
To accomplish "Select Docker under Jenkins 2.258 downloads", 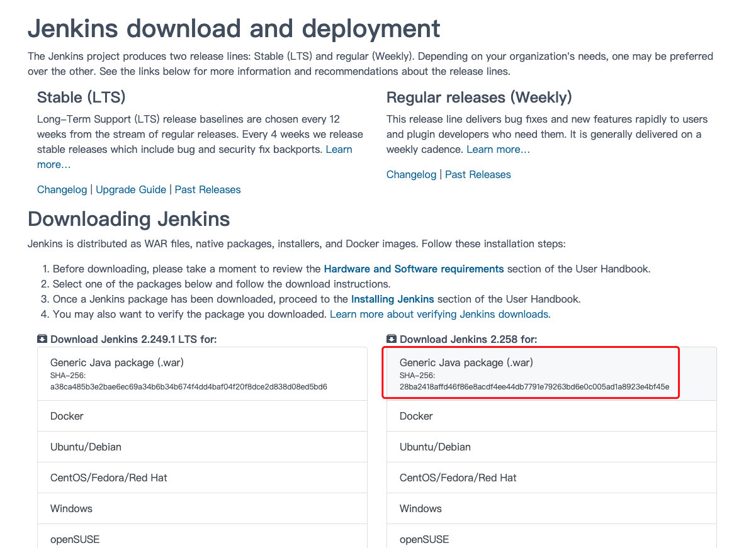I will click(x=551, y=416).
